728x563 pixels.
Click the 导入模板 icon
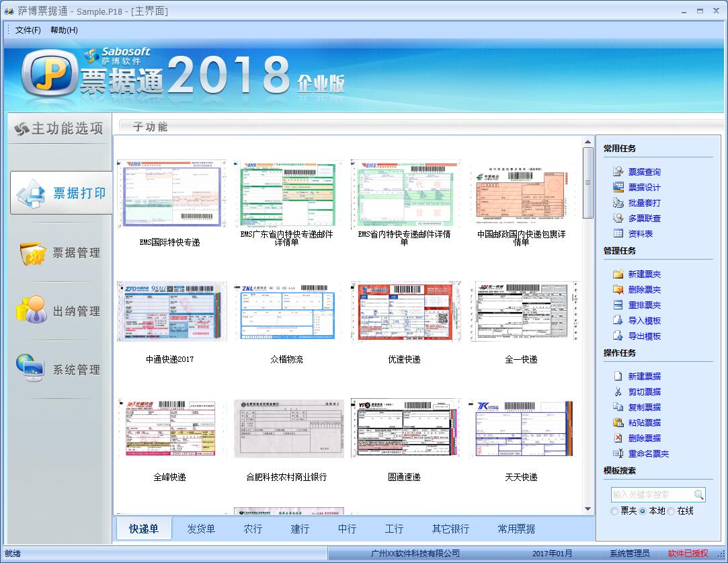point(618,320)
